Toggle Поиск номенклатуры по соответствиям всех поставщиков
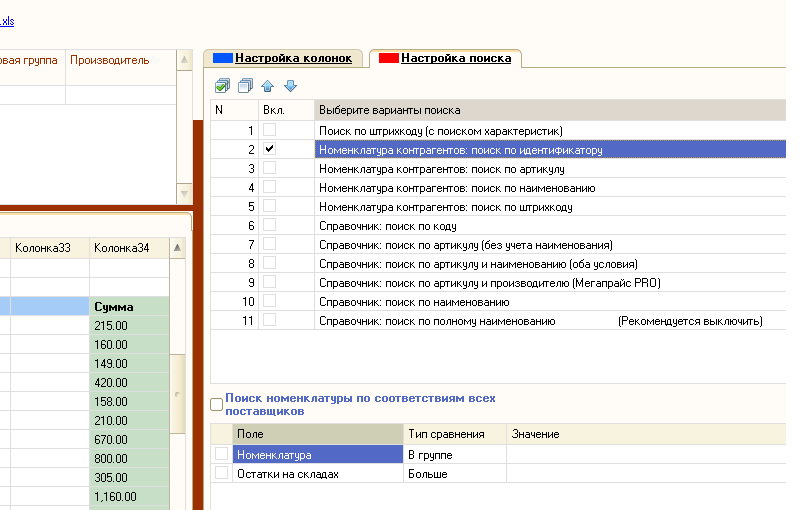Image resolution: width=804 pixels, height=510 pixels. tap(217, 404)
